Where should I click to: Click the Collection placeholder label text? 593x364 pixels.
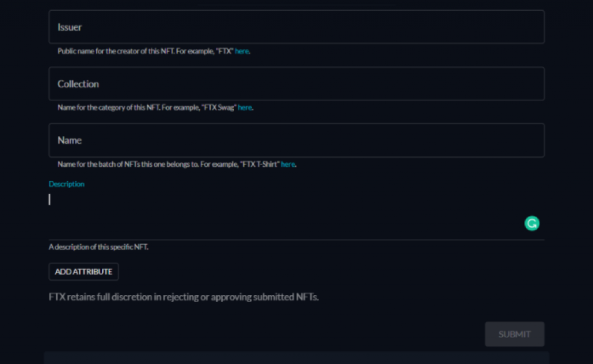click(x=78, y=83)
